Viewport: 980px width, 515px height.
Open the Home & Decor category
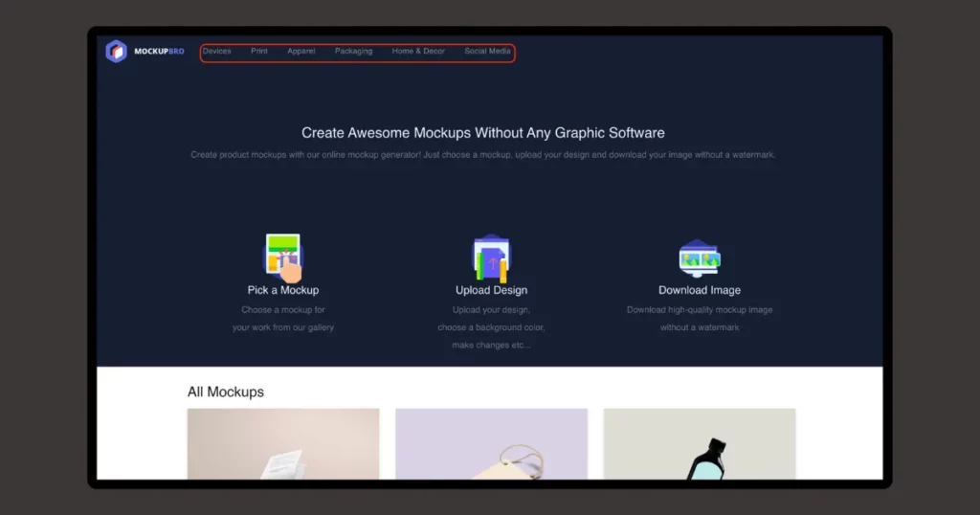coord(418,52)
